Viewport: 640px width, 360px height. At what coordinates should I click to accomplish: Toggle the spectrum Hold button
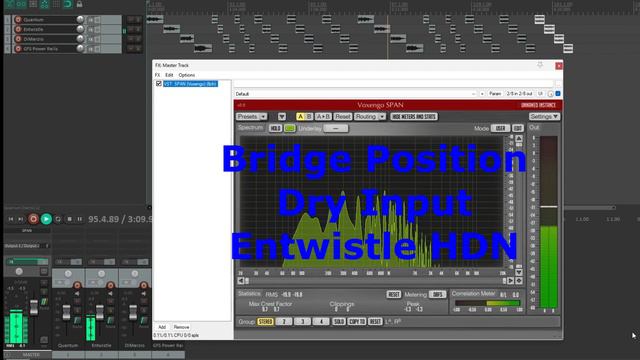pyautogui.click(x=276, y=128)
